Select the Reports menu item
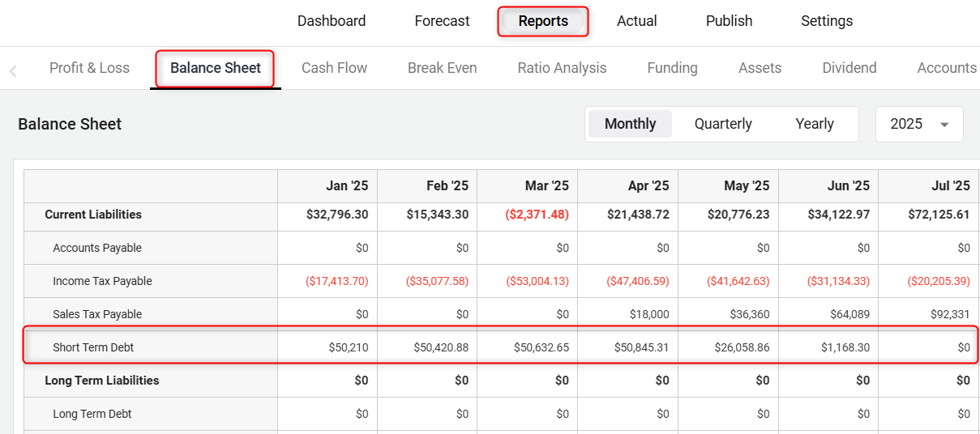The width and height of the screenshot is (980, 434). 543,21
